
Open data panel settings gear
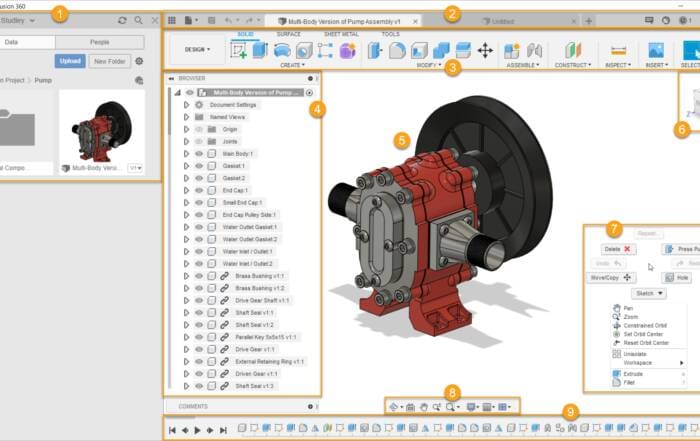pyautogui.click(x=139, y=61)
